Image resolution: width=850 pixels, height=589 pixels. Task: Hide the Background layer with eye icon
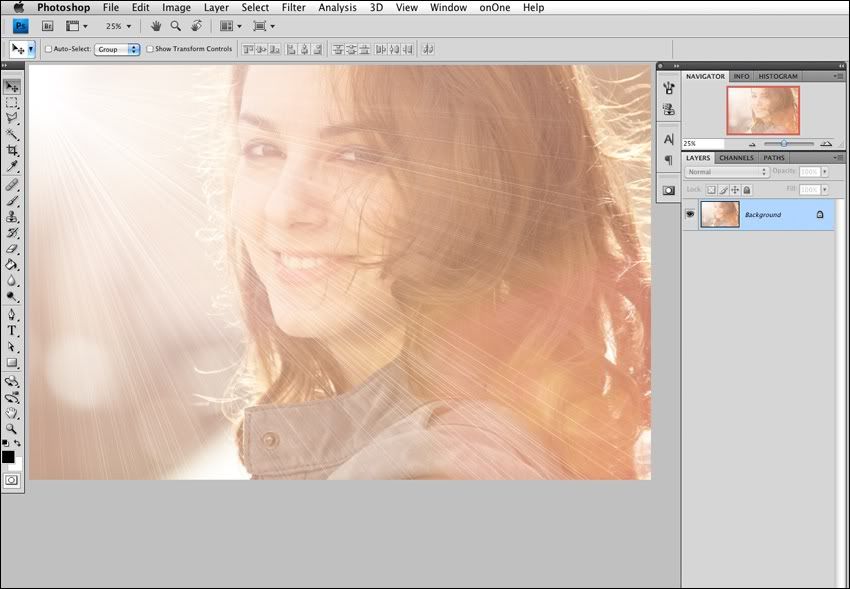690,215
